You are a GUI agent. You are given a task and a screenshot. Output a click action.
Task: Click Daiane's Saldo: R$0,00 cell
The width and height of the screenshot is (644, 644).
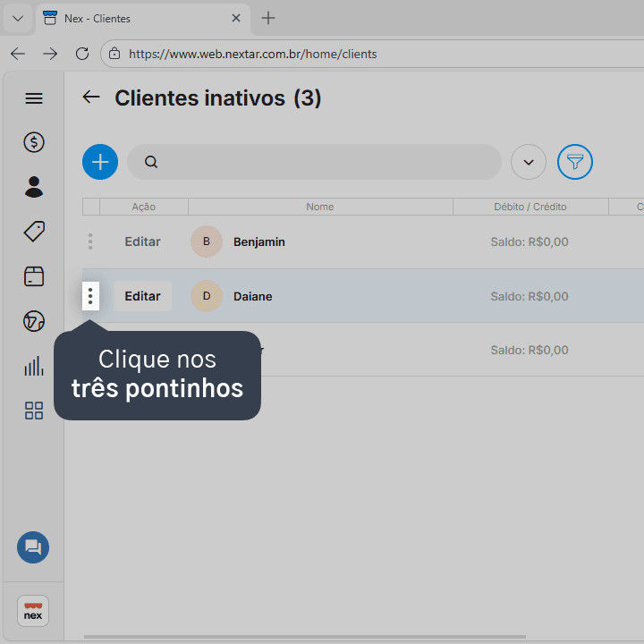tap(530, 297)
